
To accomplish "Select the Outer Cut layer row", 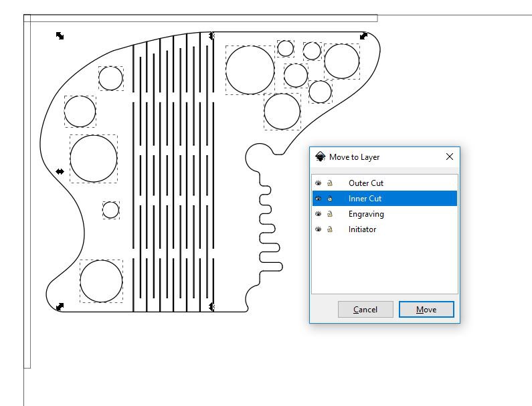I will 384,183.
